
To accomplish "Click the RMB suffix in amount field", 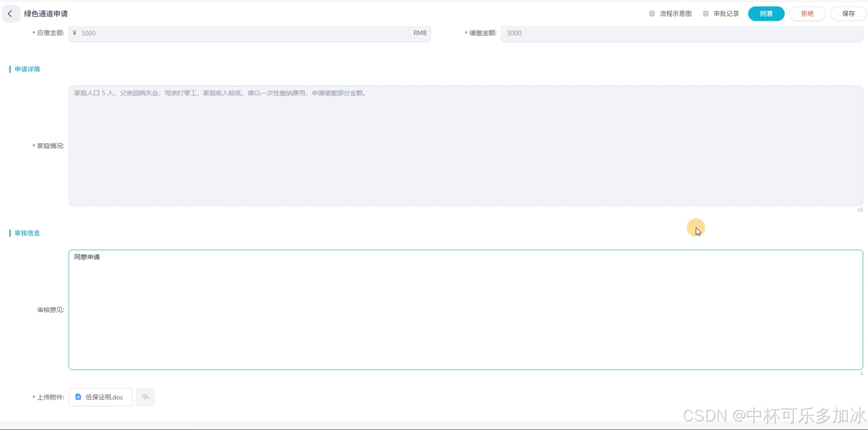I will (x=420, y=33).
